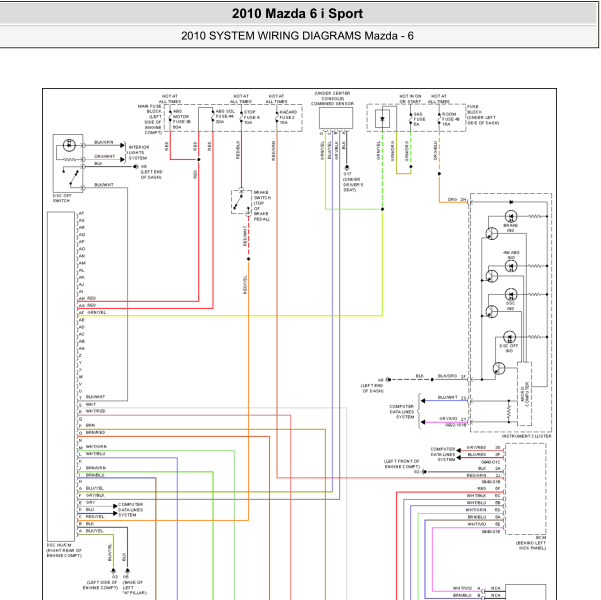The image size is (601, 600).
Task: Click the diode symbol inside the dash fuse block
Action: point(382,119)
